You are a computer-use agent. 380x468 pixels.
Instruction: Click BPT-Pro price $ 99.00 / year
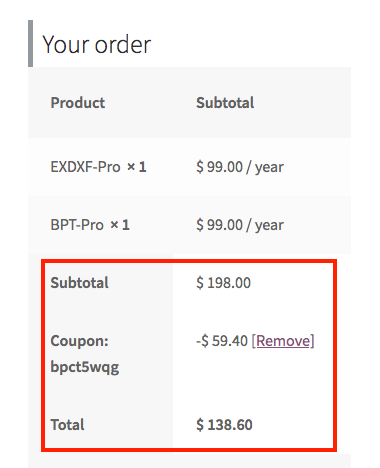click(x=240, y=225)
